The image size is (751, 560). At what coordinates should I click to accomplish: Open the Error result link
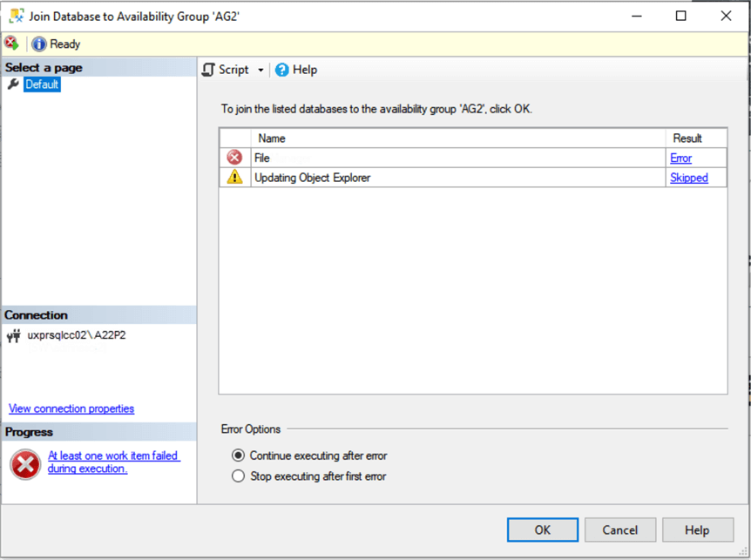(x=680, y=158)
